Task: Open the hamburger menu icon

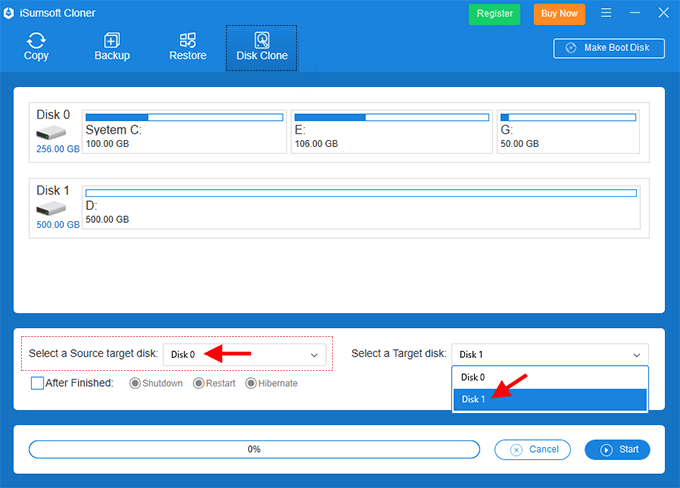Action: tap(606, 14)
